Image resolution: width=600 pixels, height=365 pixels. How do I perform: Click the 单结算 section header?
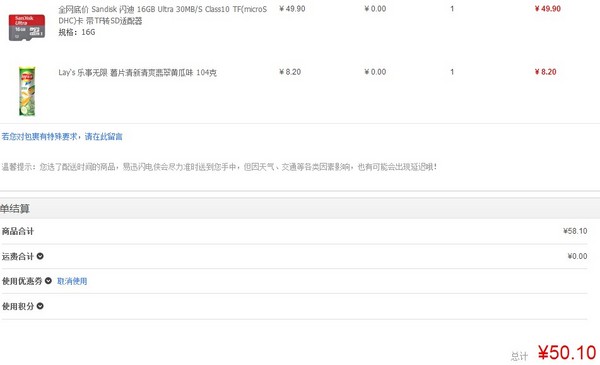(x=15, y=209)
